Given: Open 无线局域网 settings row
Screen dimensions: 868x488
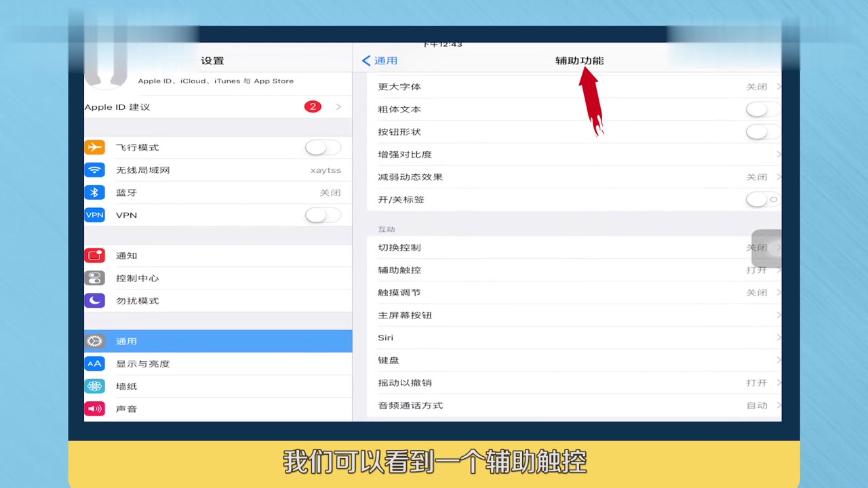Looking at the screenshot, I should click(x=218, y=170).
